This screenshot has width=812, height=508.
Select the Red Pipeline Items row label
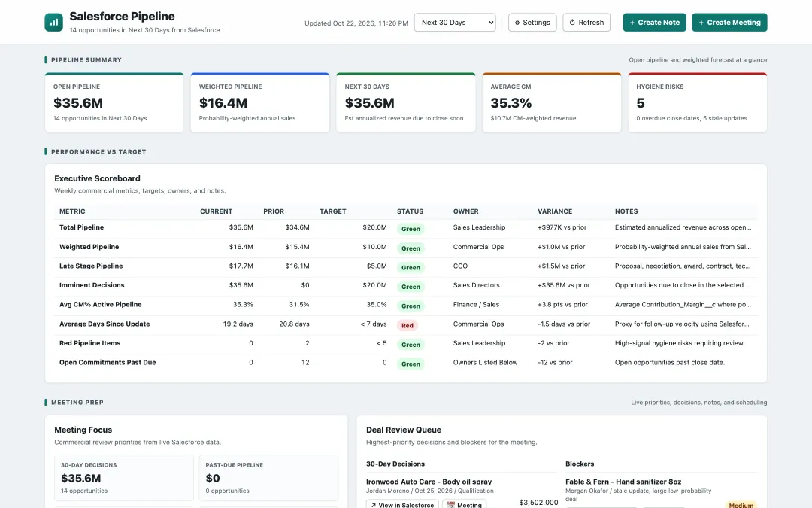pyautogui.click(x=89, y=343)
